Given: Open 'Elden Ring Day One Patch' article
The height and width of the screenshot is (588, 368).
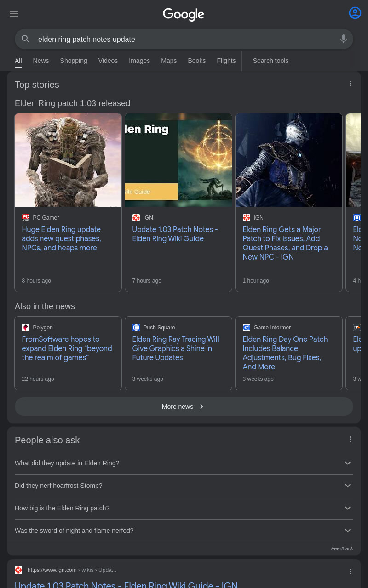Looking at the screenshot, I should pos(285,353).
